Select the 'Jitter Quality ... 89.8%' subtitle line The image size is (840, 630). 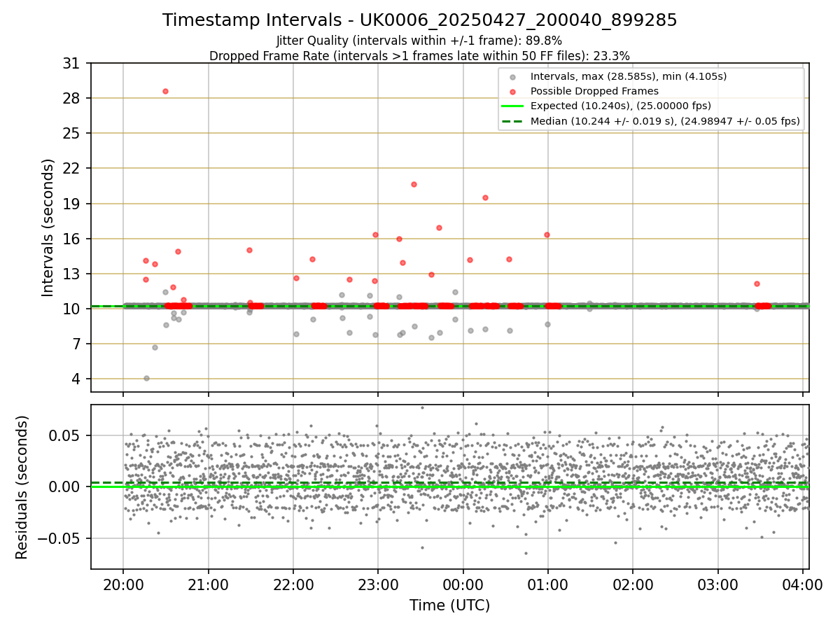pyautogui.click(x=419, y=41)
